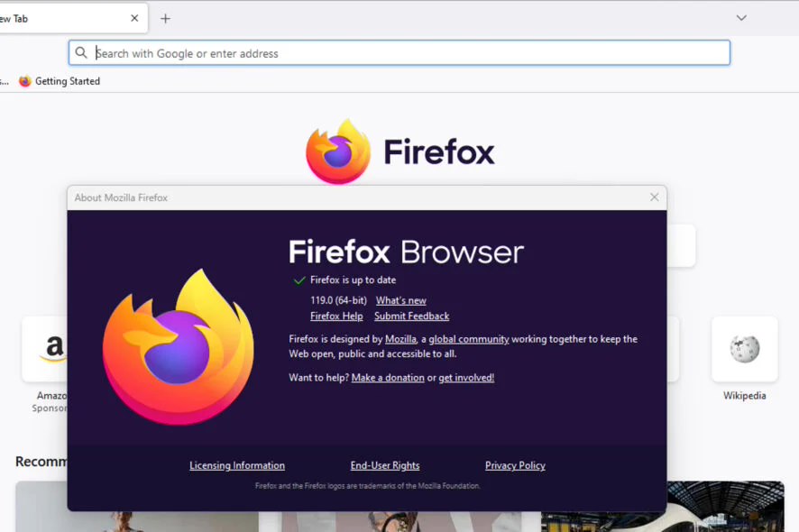
Task: Focus the Search with Google address field
Action: click(399, 53)
